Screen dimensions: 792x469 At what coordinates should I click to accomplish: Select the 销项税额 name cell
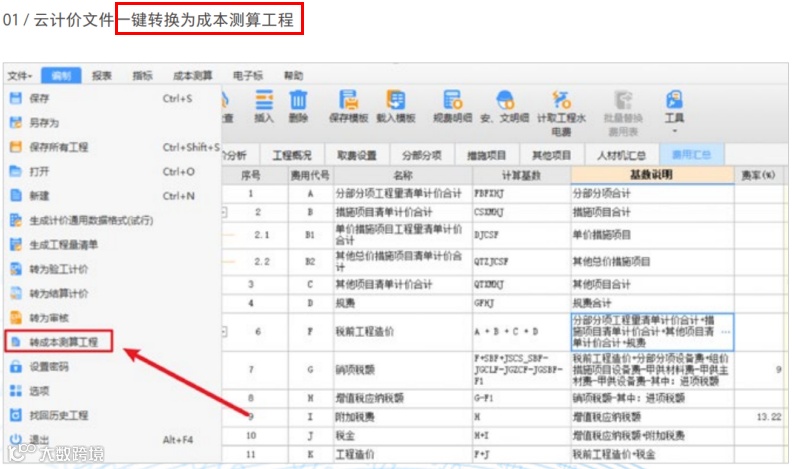click(x=403, y=370)
